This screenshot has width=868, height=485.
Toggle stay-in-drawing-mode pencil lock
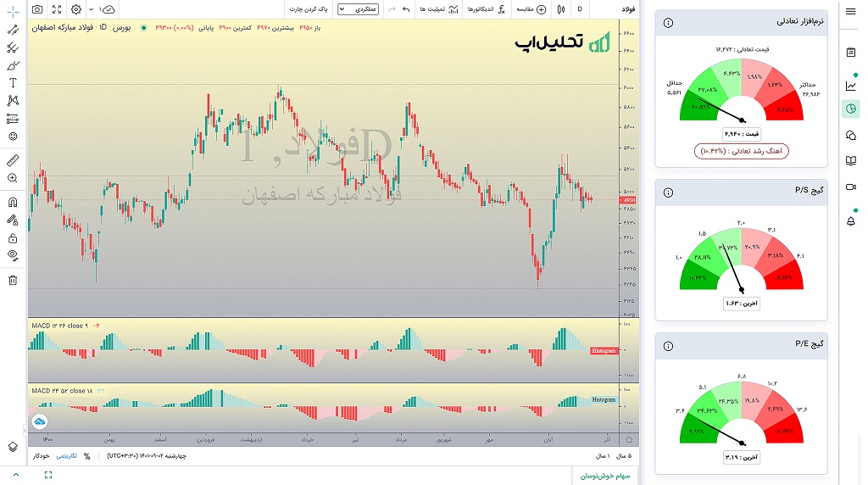(x=13, y=220)
